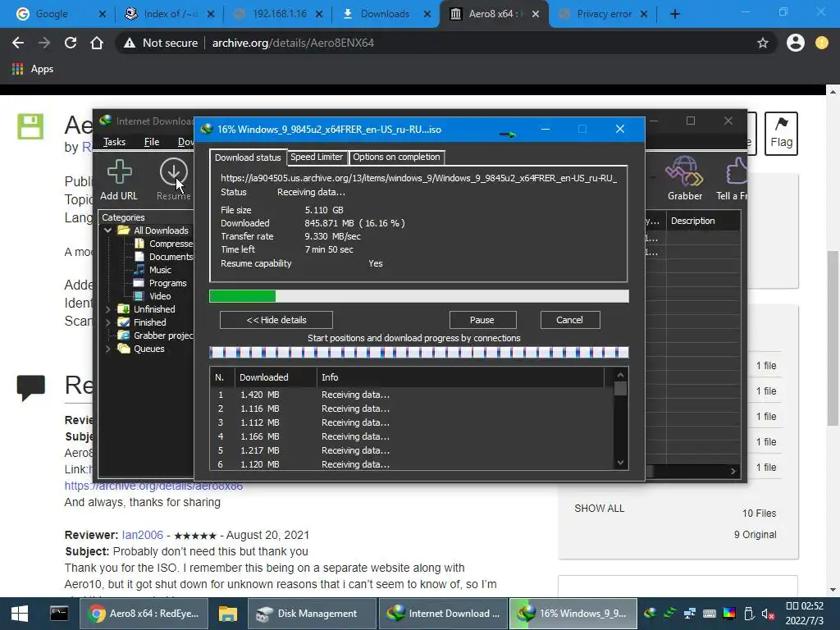Click the browser page vertical scrollbar
840x630 pixels.
tap(833, 338)
